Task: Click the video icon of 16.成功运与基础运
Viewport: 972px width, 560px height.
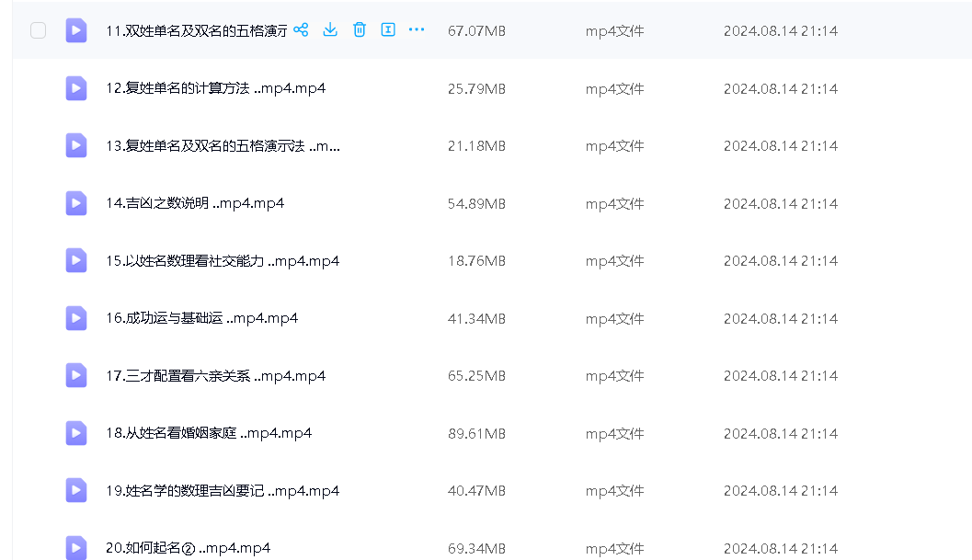Action: [76, 318]
